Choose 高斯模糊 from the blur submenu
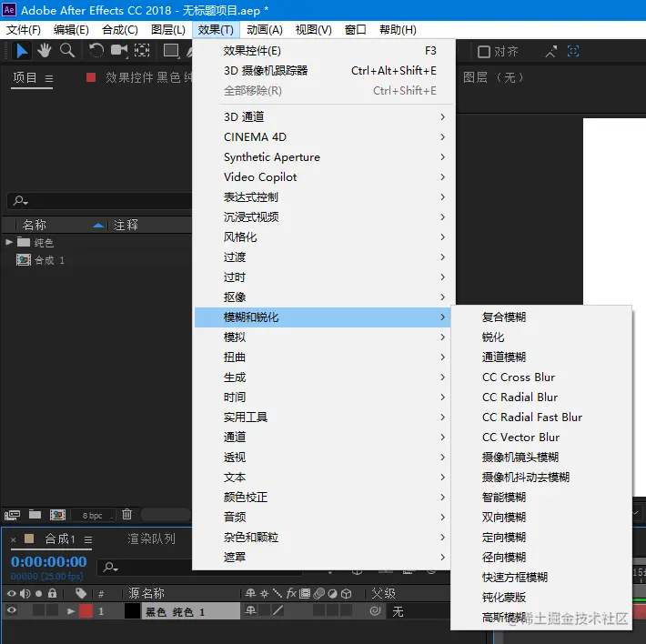646x644 pixels. pos(541,618)
